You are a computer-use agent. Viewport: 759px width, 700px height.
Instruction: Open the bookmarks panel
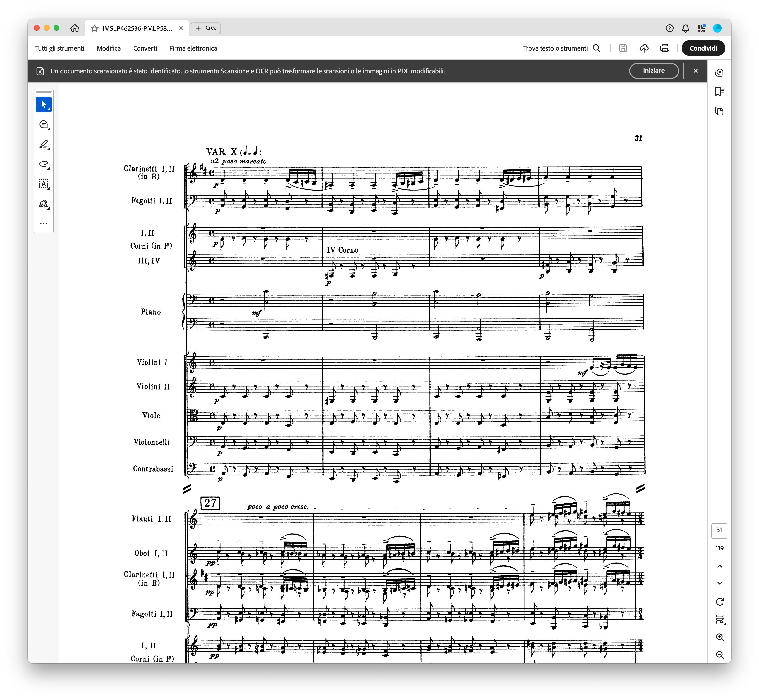pos(719,92)
